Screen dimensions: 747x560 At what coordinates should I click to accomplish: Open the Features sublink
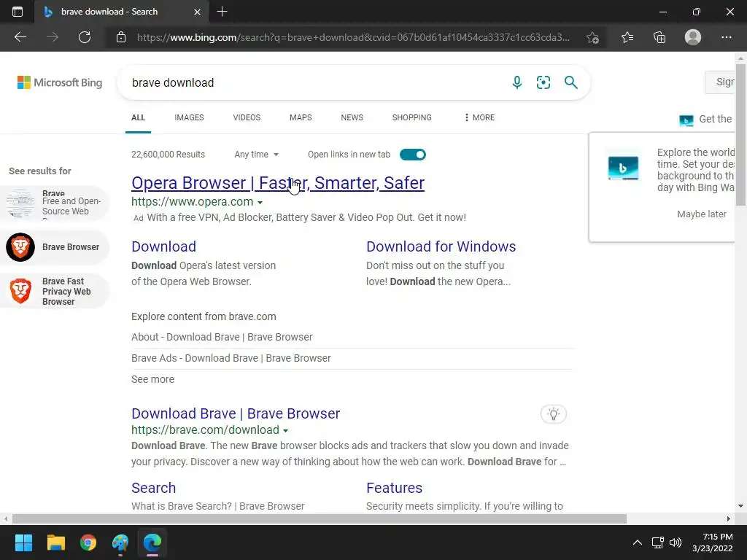(x=394, y=488)
